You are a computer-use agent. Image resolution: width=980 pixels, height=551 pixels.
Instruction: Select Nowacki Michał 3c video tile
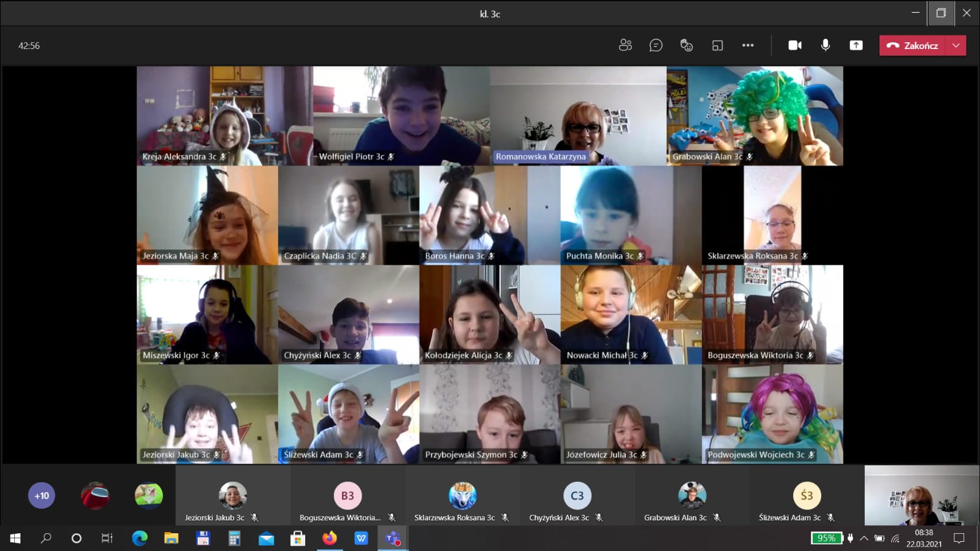(631, 314)
